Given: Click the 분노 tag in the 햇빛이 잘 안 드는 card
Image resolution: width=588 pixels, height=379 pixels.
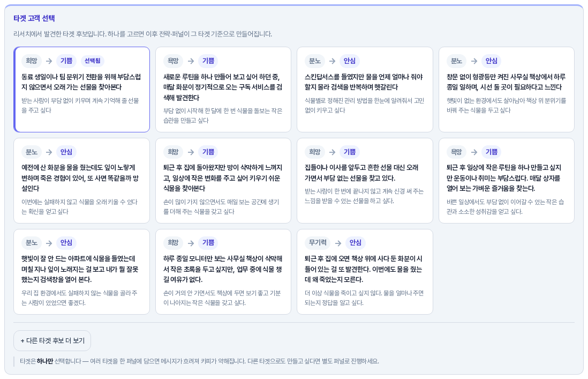Looking at the screenshot, I should click(32, 243).
